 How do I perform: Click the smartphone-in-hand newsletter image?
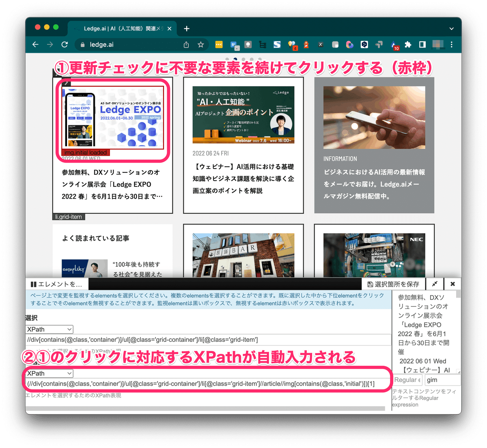[x=374, y=118]
